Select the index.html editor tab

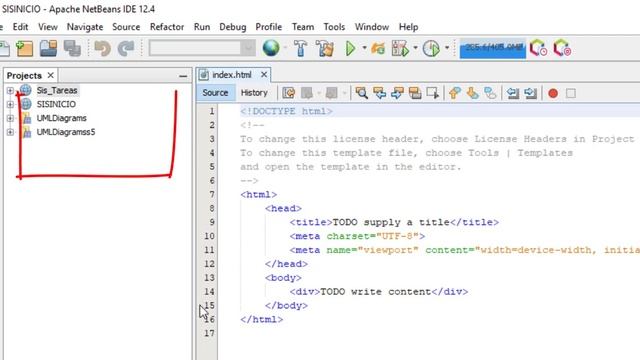(232, 75)
